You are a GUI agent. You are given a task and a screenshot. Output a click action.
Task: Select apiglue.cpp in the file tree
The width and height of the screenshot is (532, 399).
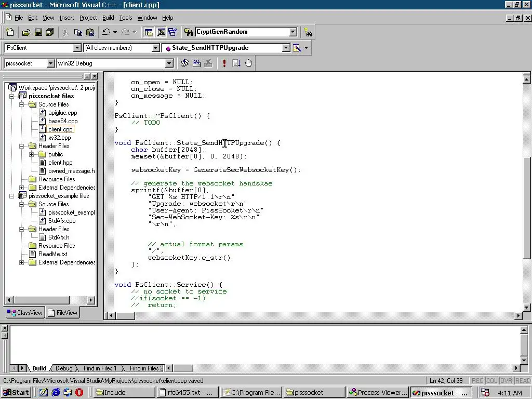(62, 113)
